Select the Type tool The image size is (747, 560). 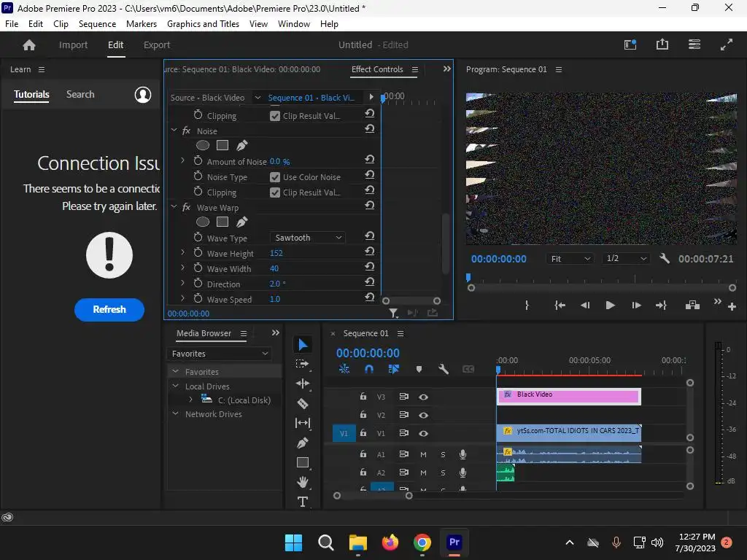pyautogui.click(x=303, y=502)
